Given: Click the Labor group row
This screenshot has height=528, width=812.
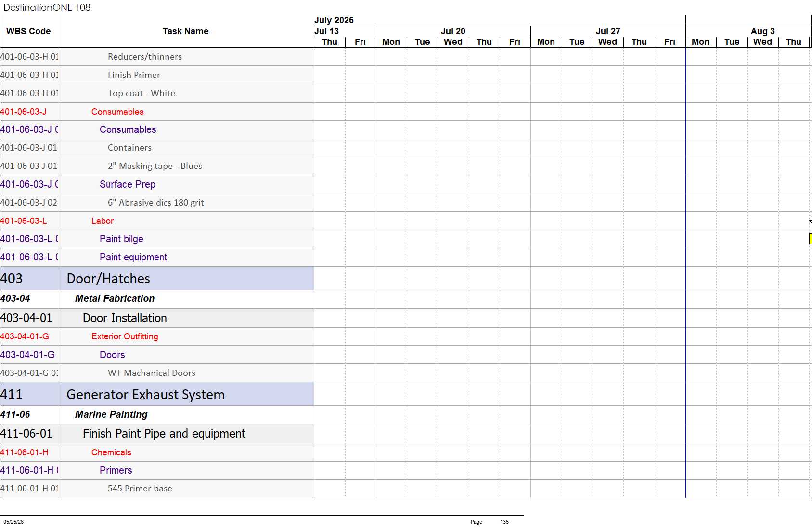Looking at the screenshot, I should [x=103, y=221].
